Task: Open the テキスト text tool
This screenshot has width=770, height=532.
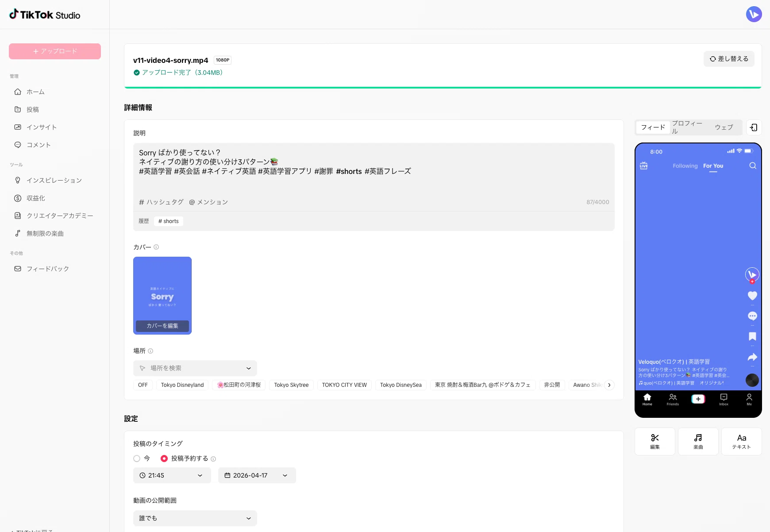Action: [x=742, y=441]
